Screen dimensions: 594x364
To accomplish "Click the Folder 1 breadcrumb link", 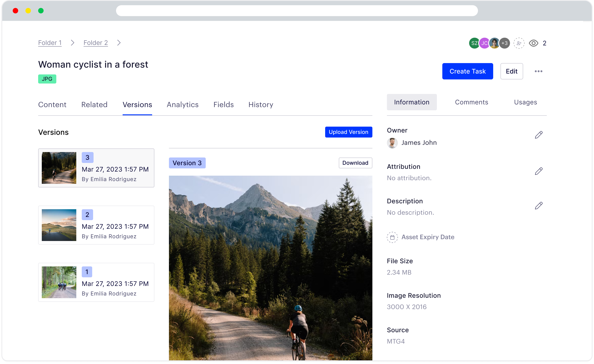I will tap(50, 43).
